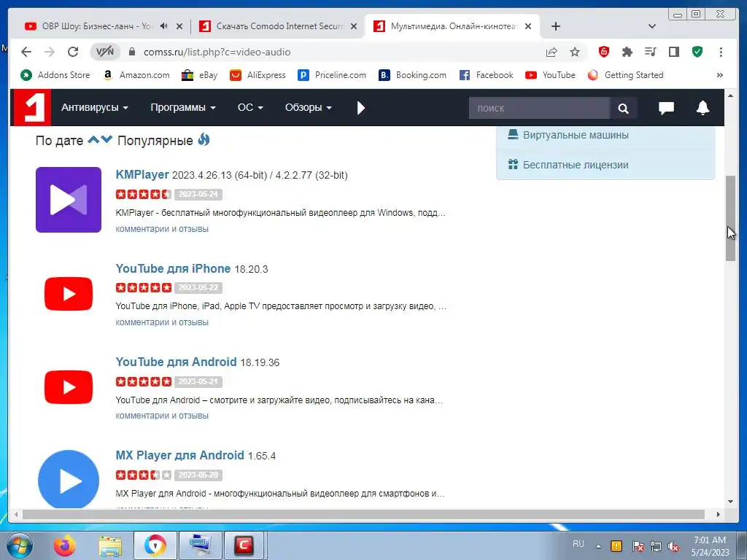Expand the tab search chevron
The image size is (747, 560).
pos(652,26)
